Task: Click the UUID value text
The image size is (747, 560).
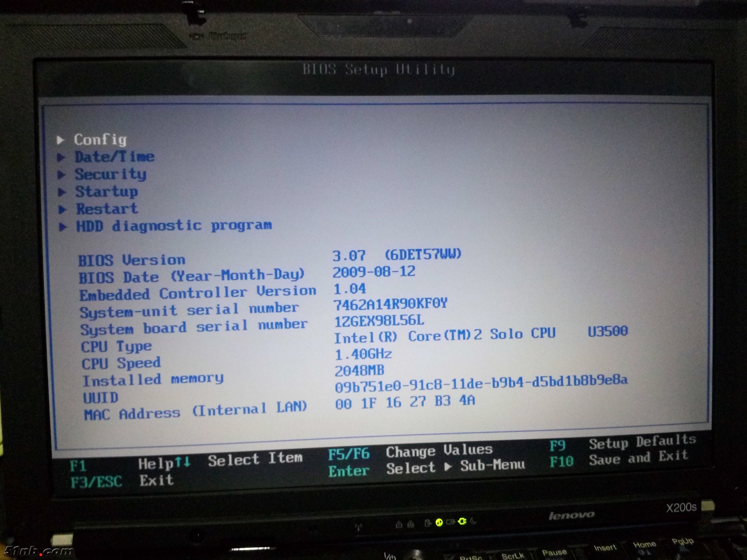Action: point(481,383)
